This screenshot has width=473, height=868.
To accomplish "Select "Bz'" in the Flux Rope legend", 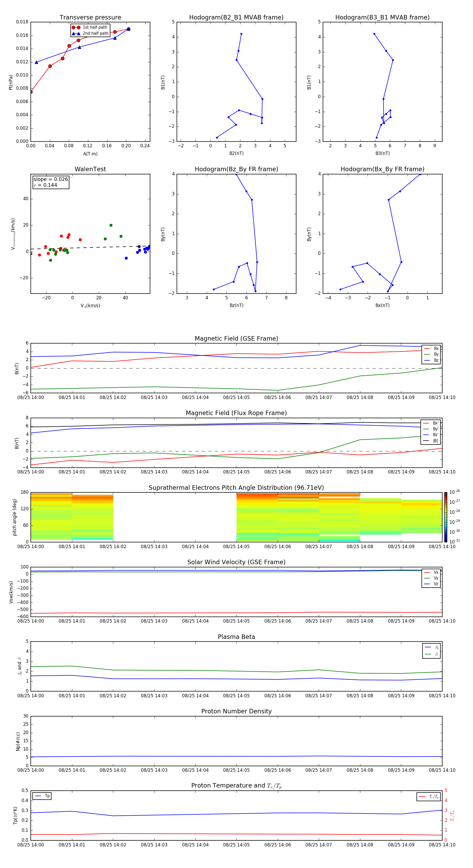I will point(431,435).
